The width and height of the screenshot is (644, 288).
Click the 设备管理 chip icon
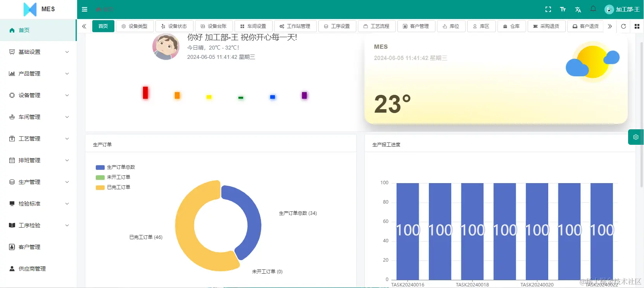pyautogui.click(x=12, y=95)
